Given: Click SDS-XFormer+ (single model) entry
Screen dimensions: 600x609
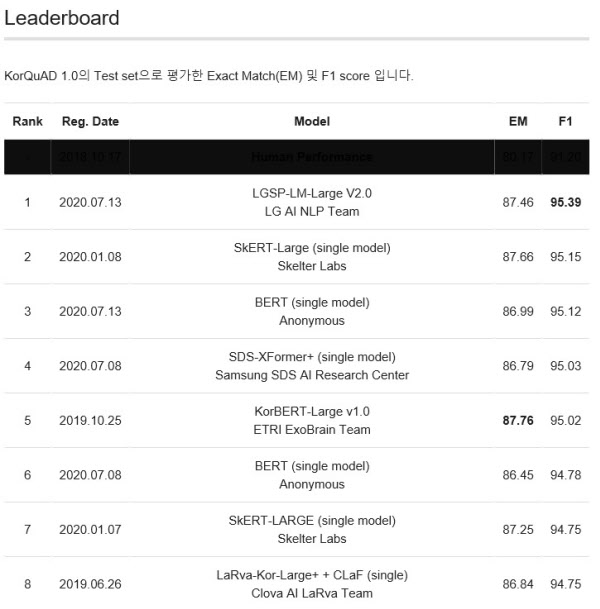Looking at the screenshot, I should 312,357.
